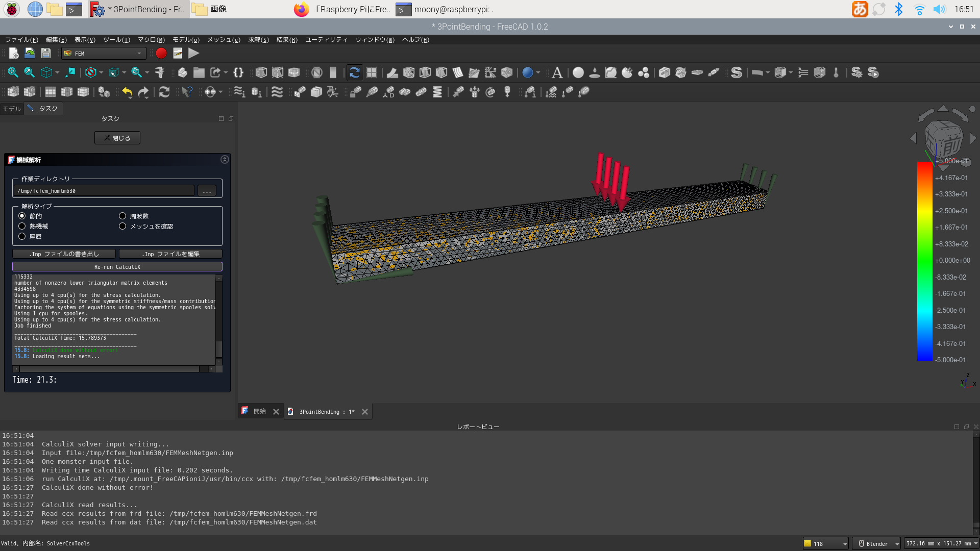Click the Execute macro play icon
The height and width of the screenshot is (551, 980).
click(x=193, y=53)
